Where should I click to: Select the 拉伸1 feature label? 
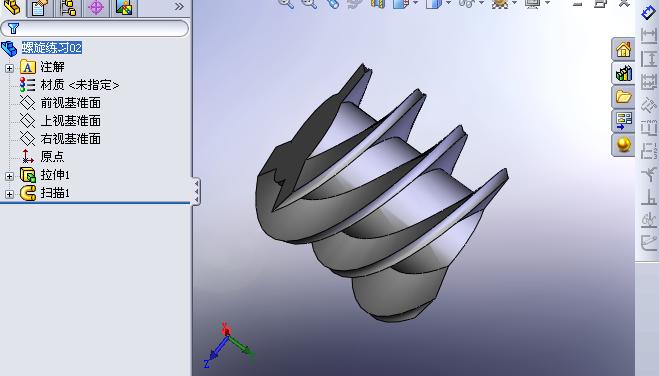55,175
